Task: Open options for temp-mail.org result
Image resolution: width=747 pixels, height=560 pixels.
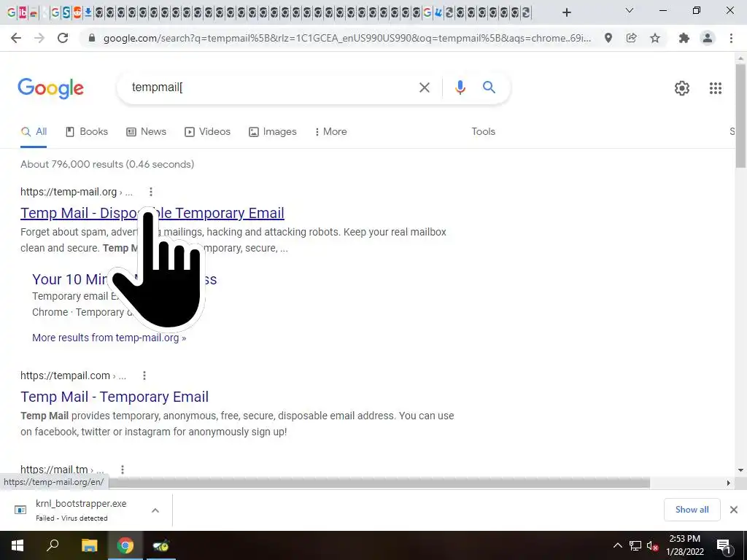Action: click(x=150, y=192)
